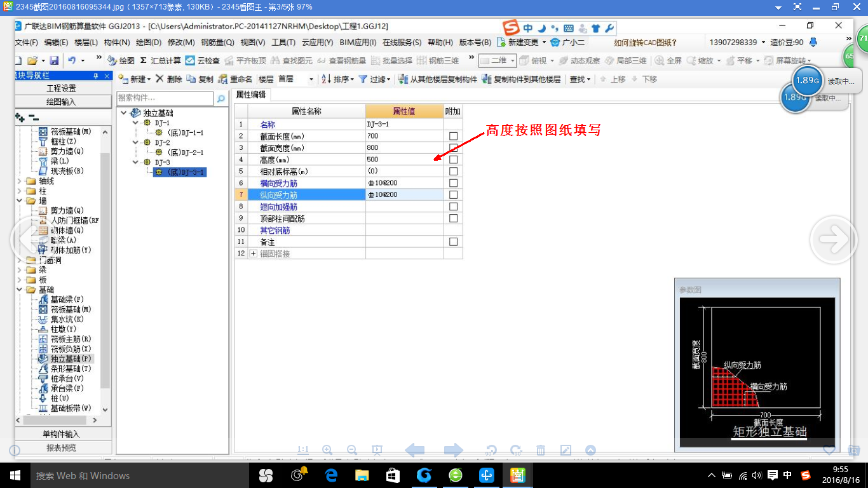Click the 绘图输入 button

click(x=62, y=102)
